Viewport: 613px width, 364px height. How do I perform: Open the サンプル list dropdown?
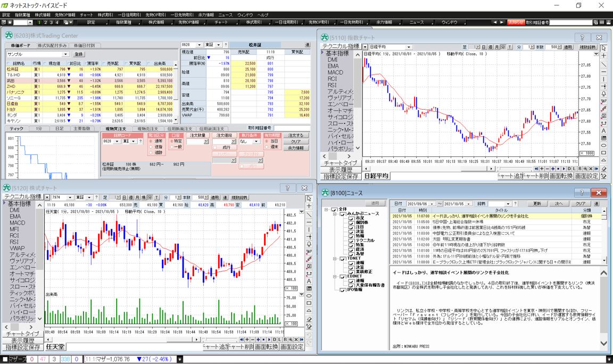(65, 54)
